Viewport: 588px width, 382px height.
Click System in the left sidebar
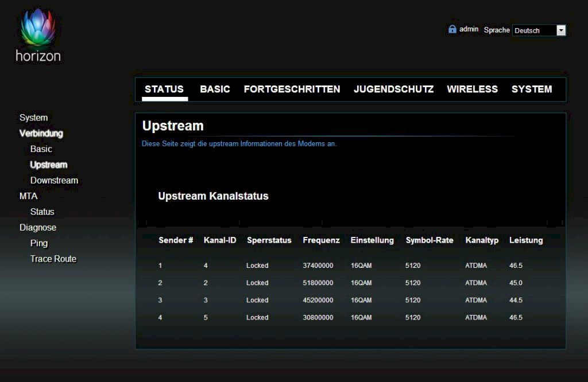(x=33, y=118)
